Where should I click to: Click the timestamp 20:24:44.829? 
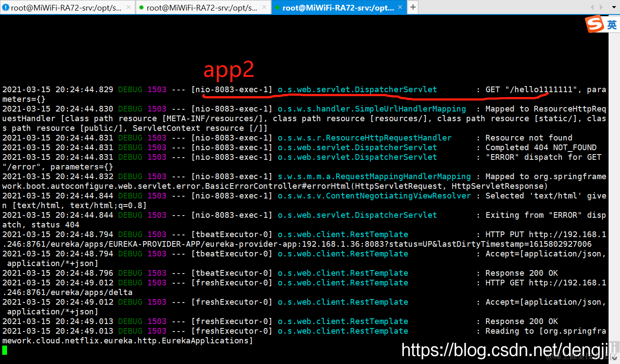click(x=84, y=90)
